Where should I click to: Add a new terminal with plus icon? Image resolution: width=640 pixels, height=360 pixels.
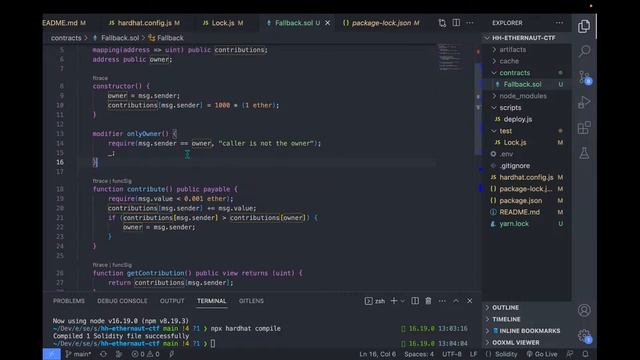(394, 301)
